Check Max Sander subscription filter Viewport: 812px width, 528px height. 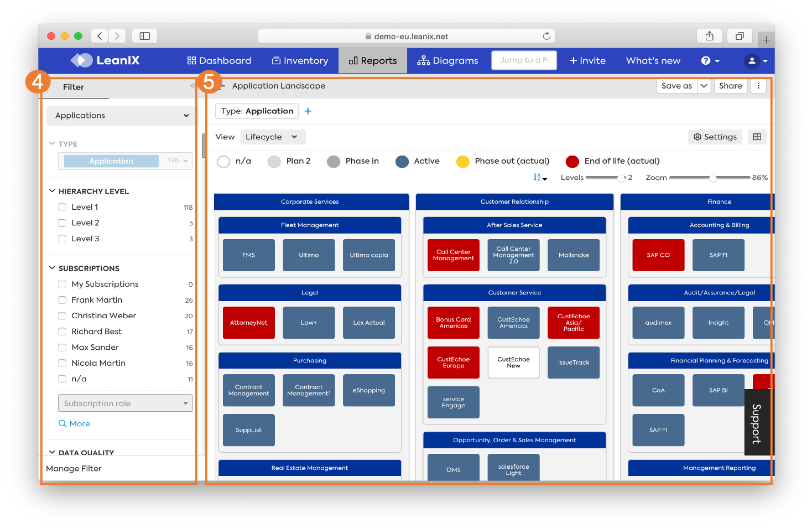click(62, 348)
